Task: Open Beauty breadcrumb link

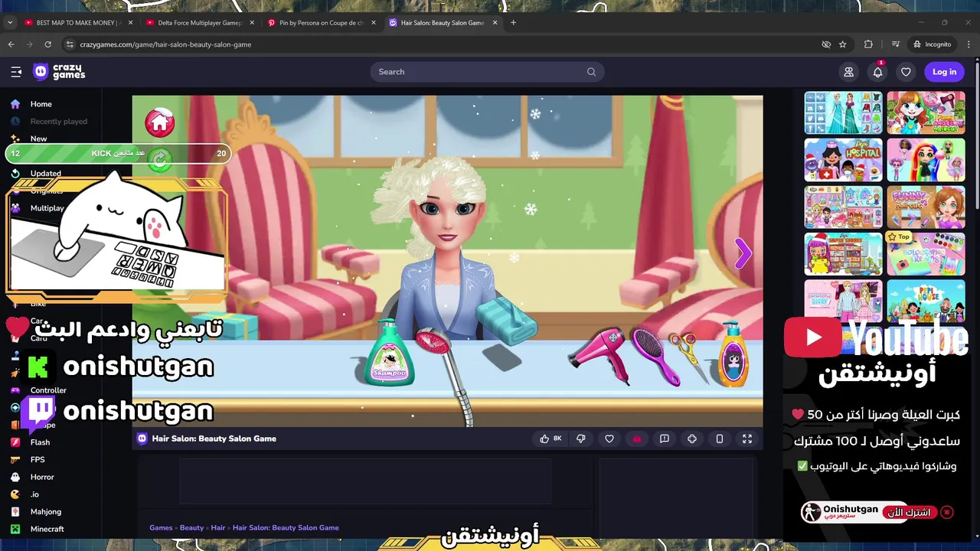Action: coord(191,528)
